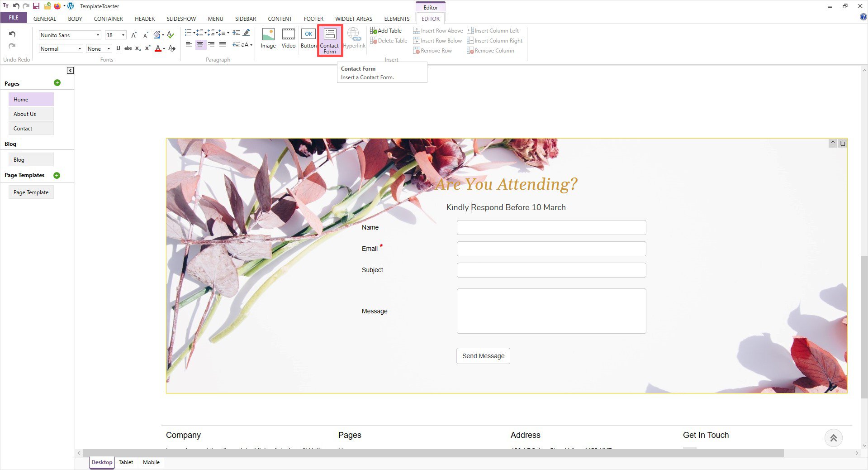Image resolution: width=868 pixels, height=470 pixels.
Task: Insert a Video using the ribbon icon
Action: [288, 38]
